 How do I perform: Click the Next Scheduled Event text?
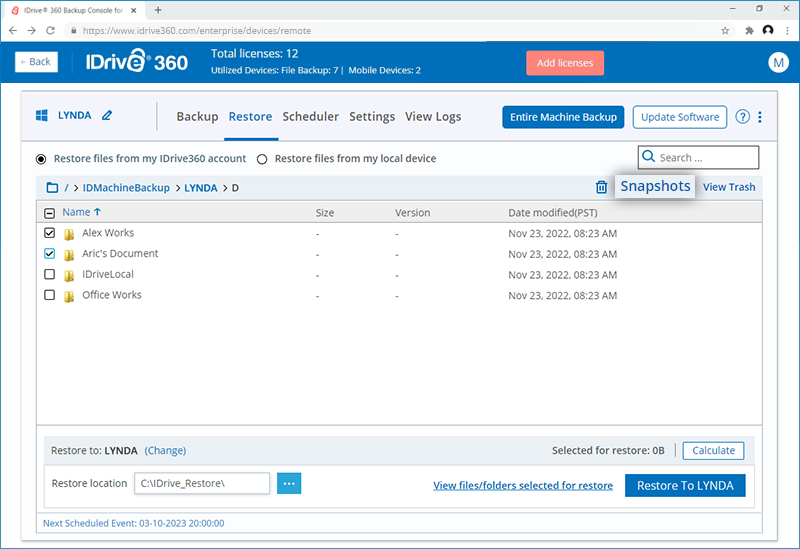click(134, 523)
